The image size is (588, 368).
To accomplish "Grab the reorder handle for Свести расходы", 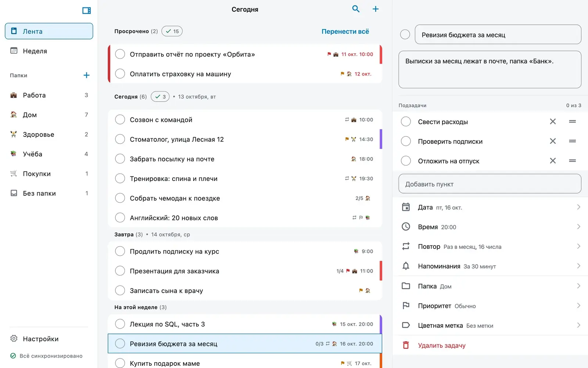I will 572,121.
